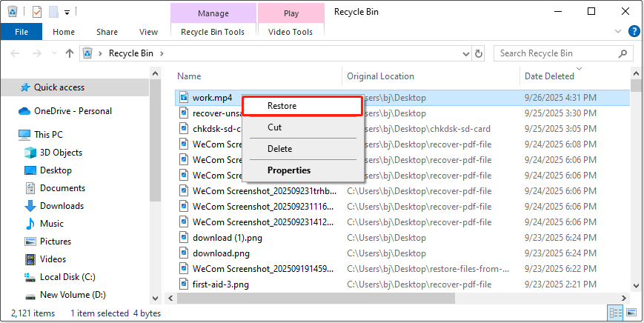Select WeCom Screenshot_202509231trhb file

pyautogui.click(x=265, y=191)
